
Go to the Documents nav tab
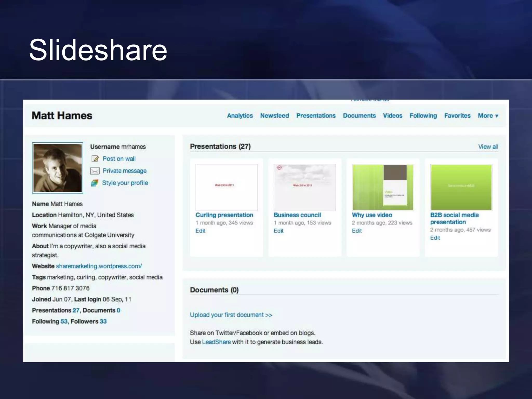[x=359, y=116]
